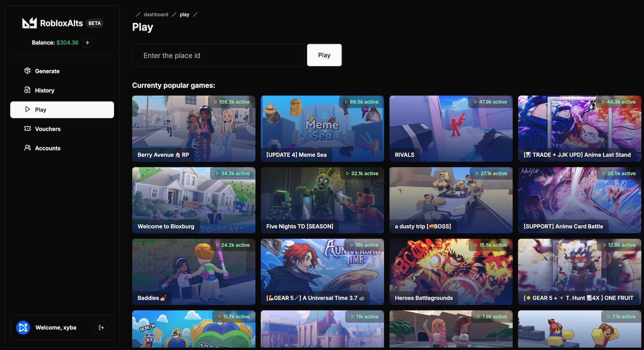Click the Play triangle icon in sidebar
Screen dimensions: 644x350
(x=28, y=109)
